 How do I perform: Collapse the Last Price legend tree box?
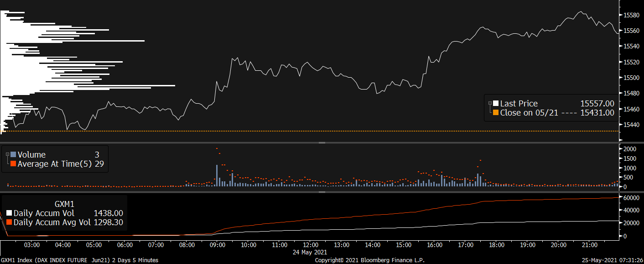pyautogui.click(x=490, y=104)
